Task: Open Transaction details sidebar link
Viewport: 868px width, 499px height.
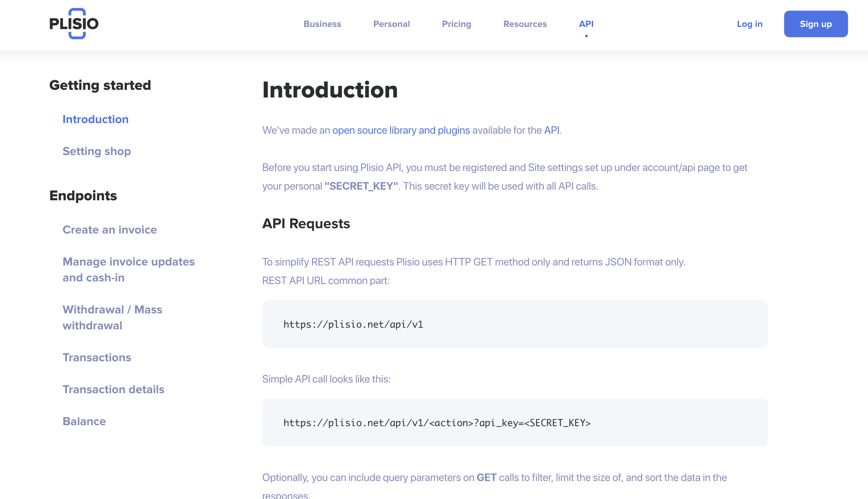Action: pos(113,389)
